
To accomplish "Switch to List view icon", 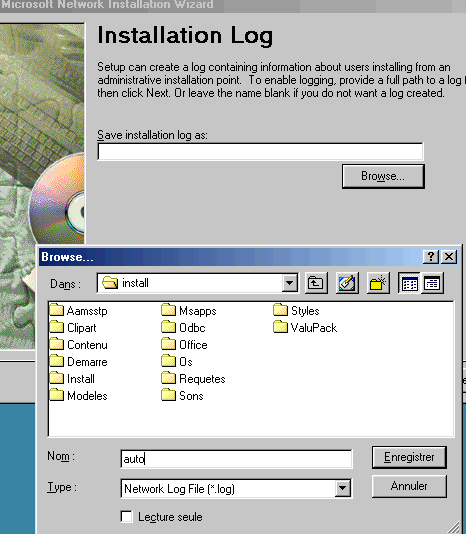I will (x=409, y=283).
